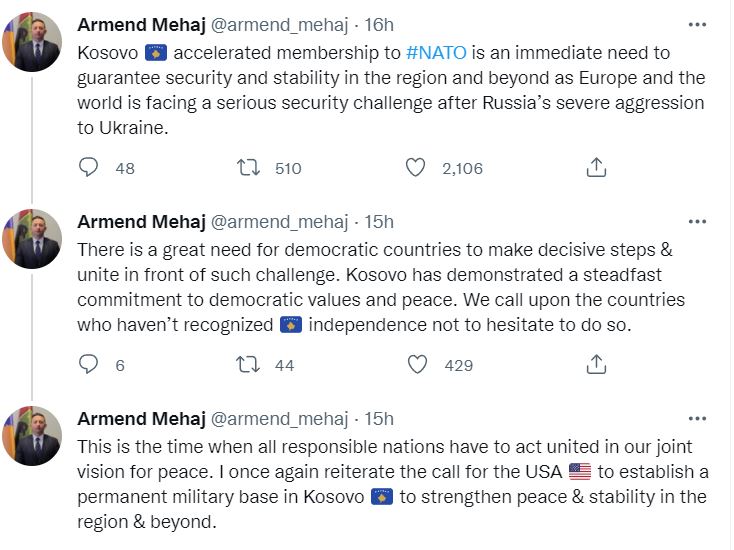The image size is (734, 550).
Task: Reply to the tweet with 6 replies
Action: click(x=89, y=365)
